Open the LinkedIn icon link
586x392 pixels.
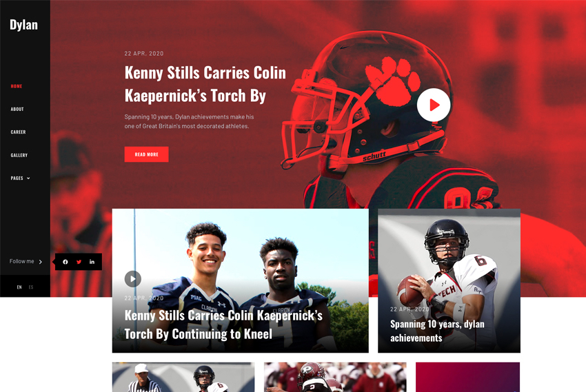coord(92,262)
